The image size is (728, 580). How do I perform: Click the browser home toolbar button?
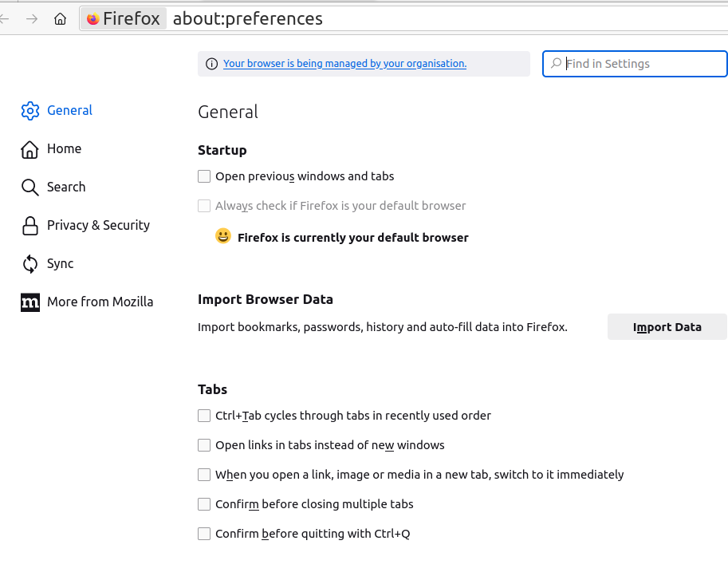pos(60,19)
